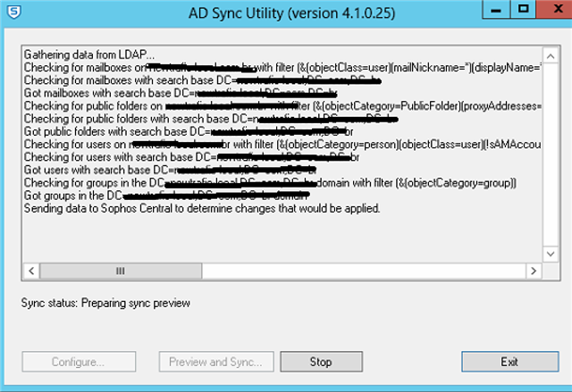Screen dimensions: 572x392
Task: Click the horizontal scrollbar thumb
Action: click(x=121, y=271)
